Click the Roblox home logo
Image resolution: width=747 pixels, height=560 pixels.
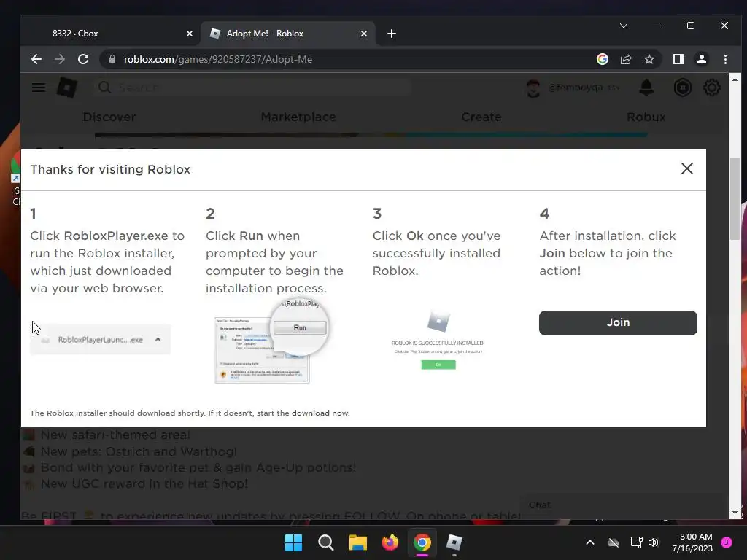coord(66,87)
